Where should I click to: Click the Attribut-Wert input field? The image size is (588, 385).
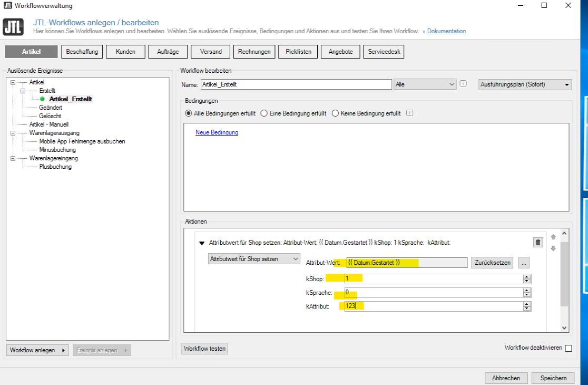coord(407,263)
